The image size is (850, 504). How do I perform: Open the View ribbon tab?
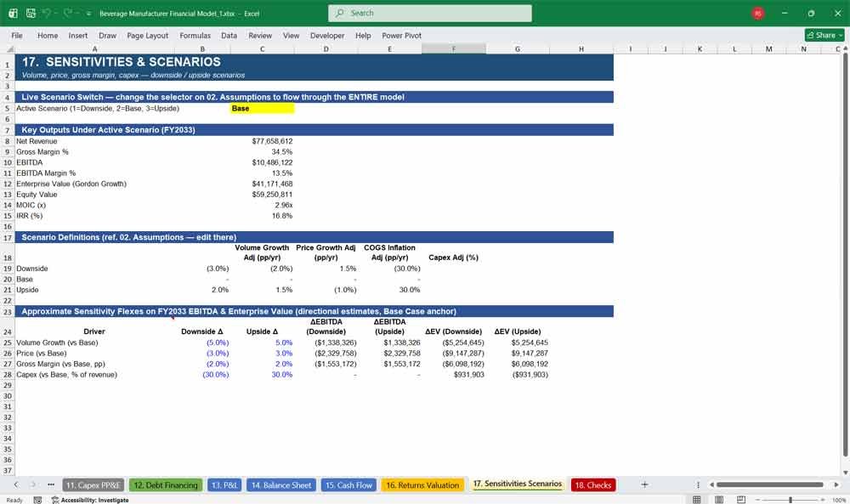coord(291,35)
